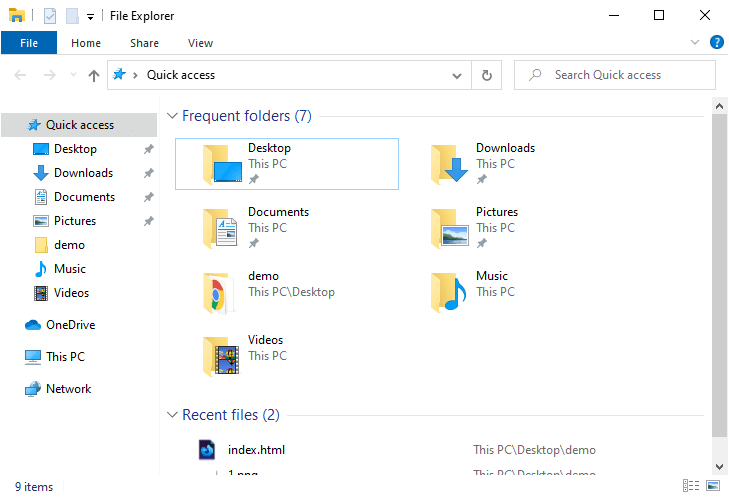Image resolution: width=729 pixels, height=499 pixels.
Task: Open the File menu
Action: [x=29, y=43]
